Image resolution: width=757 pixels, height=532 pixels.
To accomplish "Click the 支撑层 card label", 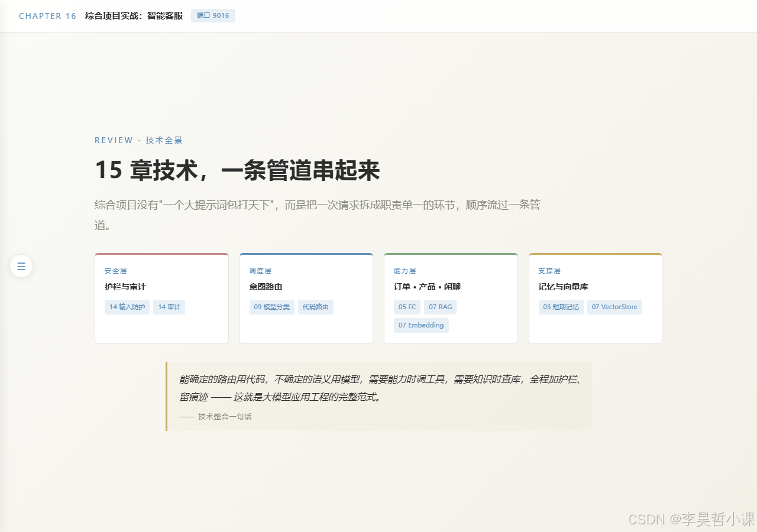I will pyautogui.click(x=549, y=271).
